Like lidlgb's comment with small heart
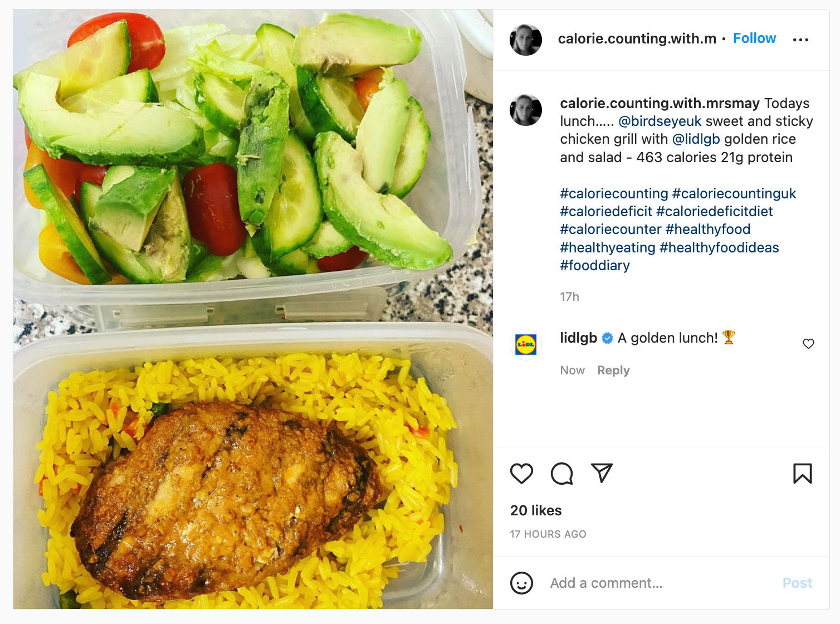Screen dimensions: 840x624 [x=808, y=344]
